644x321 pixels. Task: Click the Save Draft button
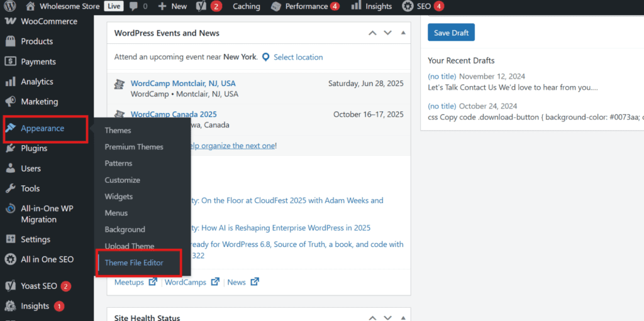click(x=451, y=33)
